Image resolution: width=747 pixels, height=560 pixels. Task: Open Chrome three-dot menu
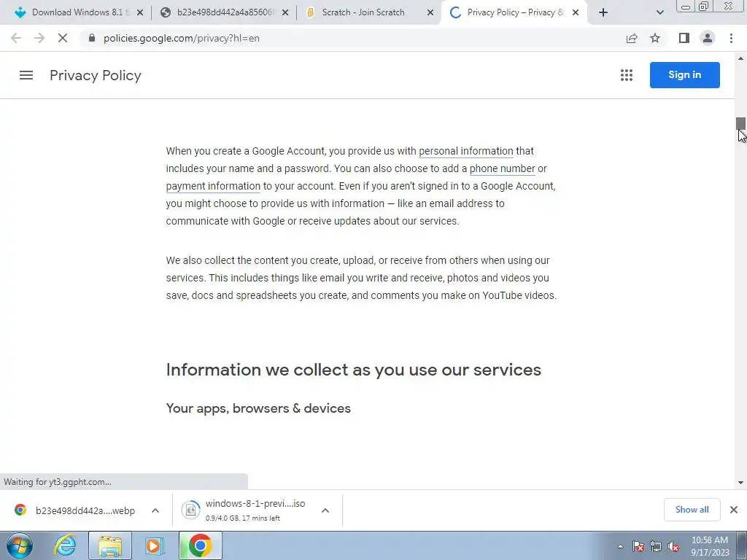731,38
